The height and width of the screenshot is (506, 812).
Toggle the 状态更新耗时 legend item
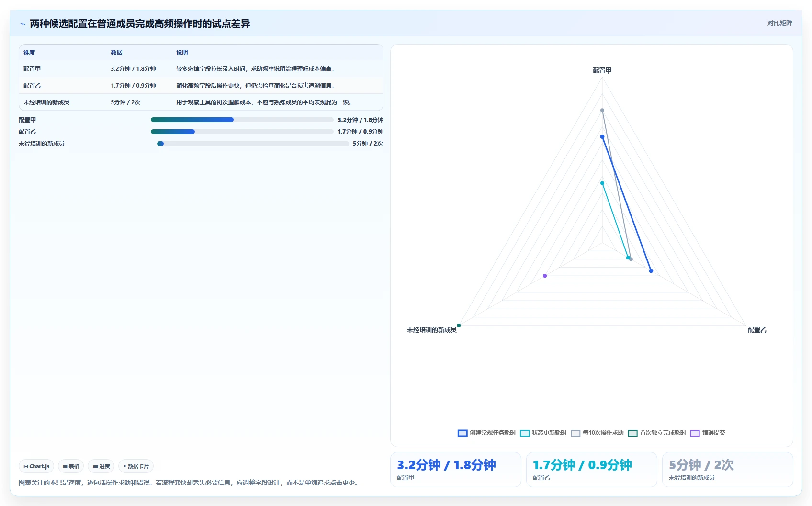[543, 433]
